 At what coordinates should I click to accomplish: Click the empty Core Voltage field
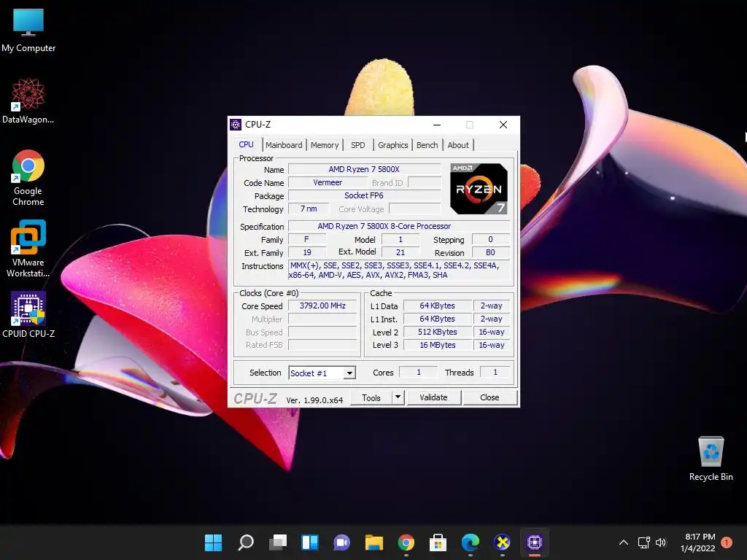(x=415, y=209)
